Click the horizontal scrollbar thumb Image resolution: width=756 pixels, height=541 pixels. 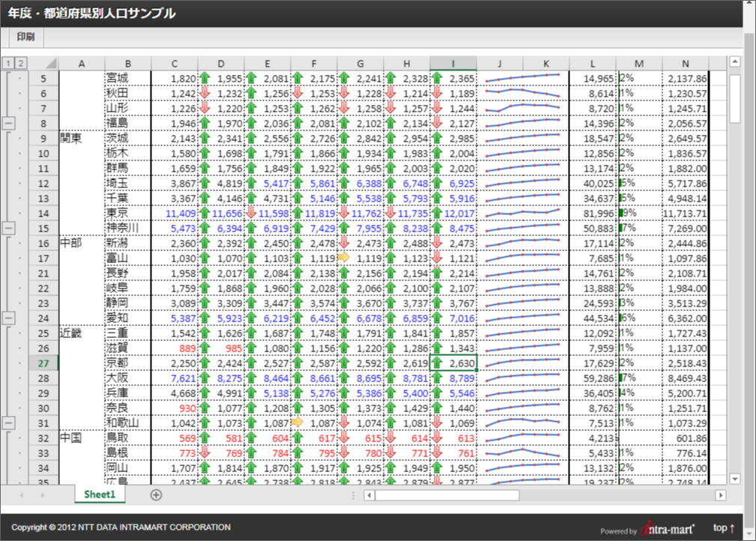coord(447,495)
